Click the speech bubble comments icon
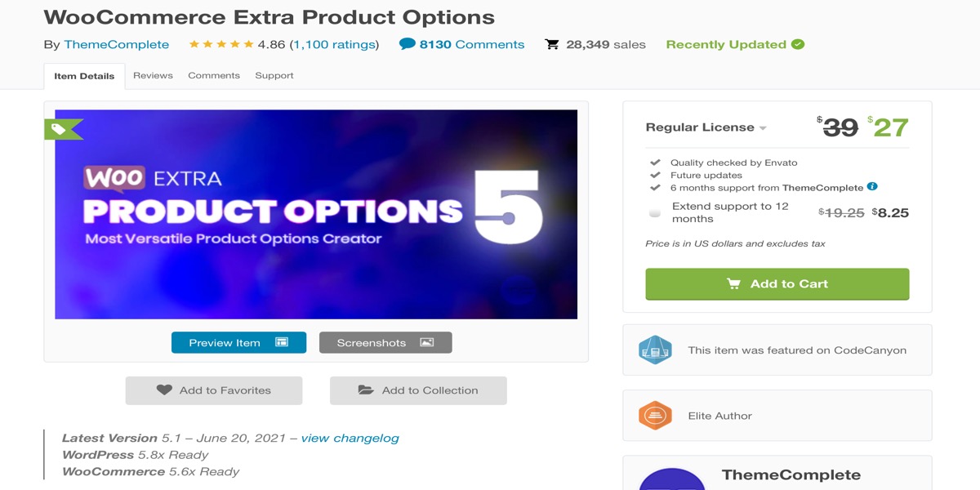 click(407, 44)
